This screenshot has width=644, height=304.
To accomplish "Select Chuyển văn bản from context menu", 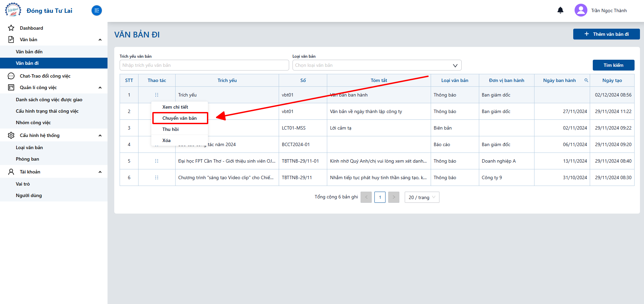I will (x=180, y=118).
